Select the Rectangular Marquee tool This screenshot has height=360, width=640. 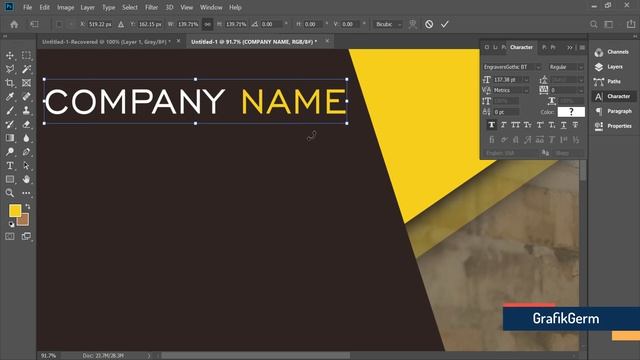pyautogui.click(x=26, y=55)
